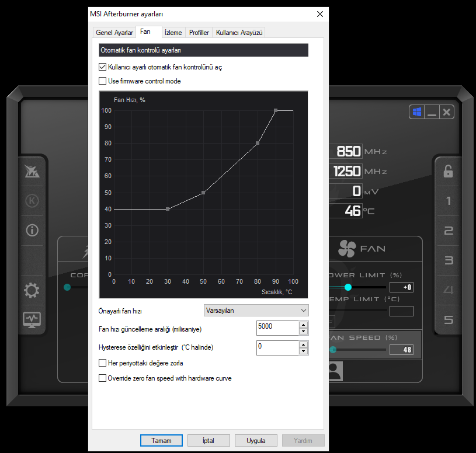Enable Use firmware control mode checkbox
Viewport: 476px width, 453px height.
pyautogui.click(x=103, y=81)
